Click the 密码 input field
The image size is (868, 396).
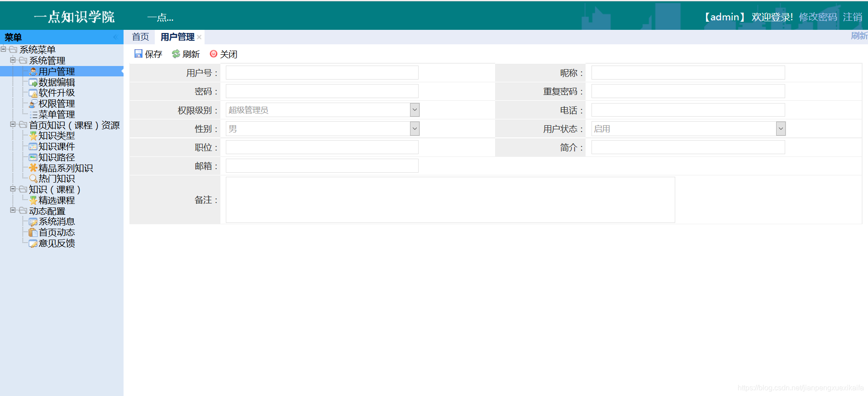coord(322,91)
